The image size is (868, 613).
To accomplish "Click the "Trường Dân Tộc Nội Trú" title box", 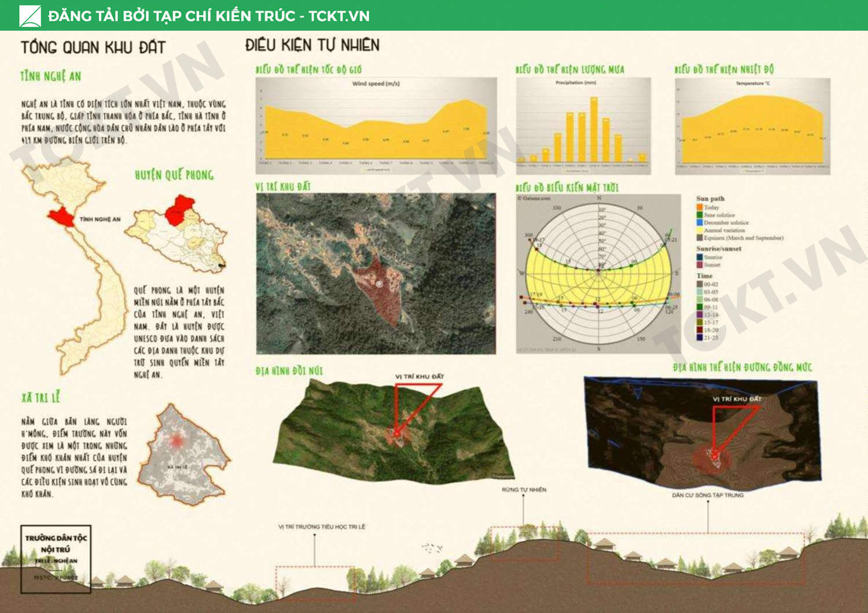I will click(56, 559).
